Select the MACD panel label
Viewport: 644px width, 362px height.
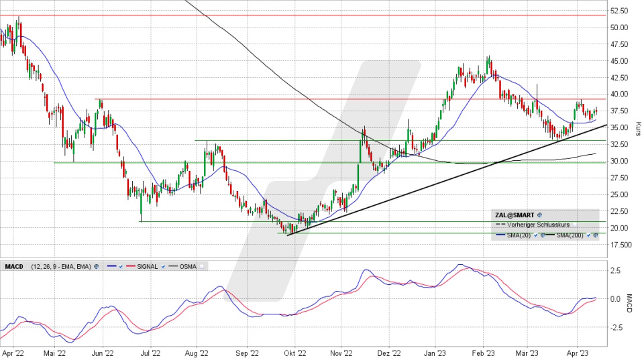[x=14, y=266]
